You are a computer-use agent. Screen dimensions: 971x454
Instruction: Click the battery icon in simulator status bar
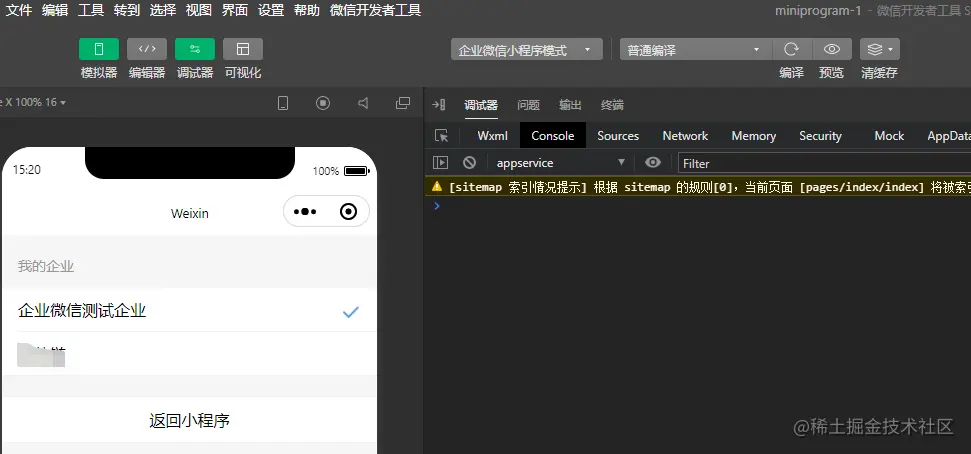(x=357, y=170)
